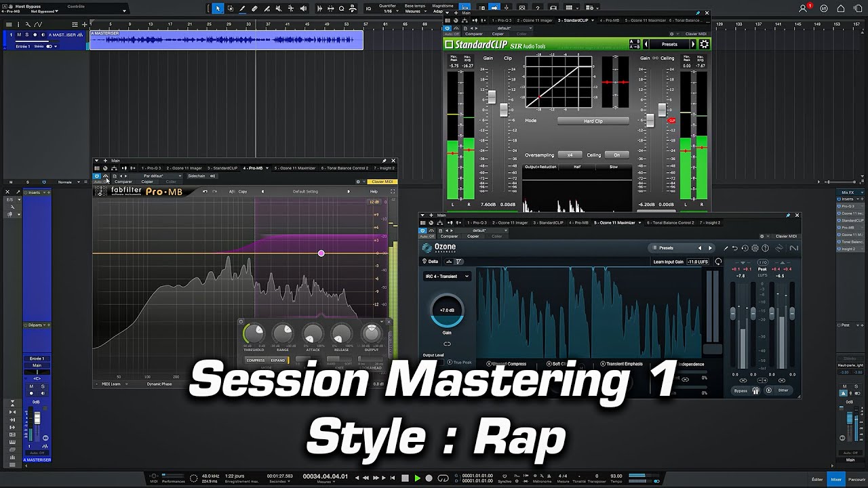The height and width of the screenshot is (488, 868).
Task: Toggle Upward Compress power in Ozone
Action: [x=489, y=364]
